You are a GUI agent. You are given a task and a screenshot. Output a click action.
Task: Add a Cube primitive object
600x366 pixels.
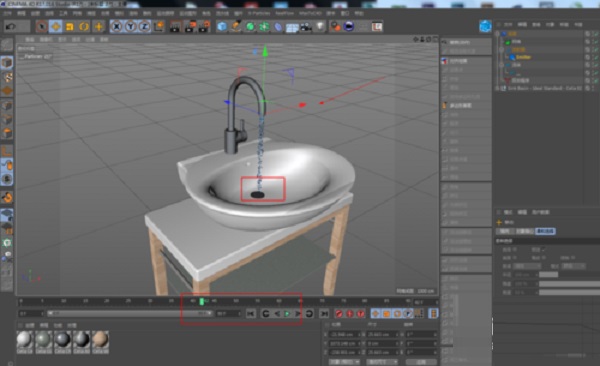pos(222,26)
